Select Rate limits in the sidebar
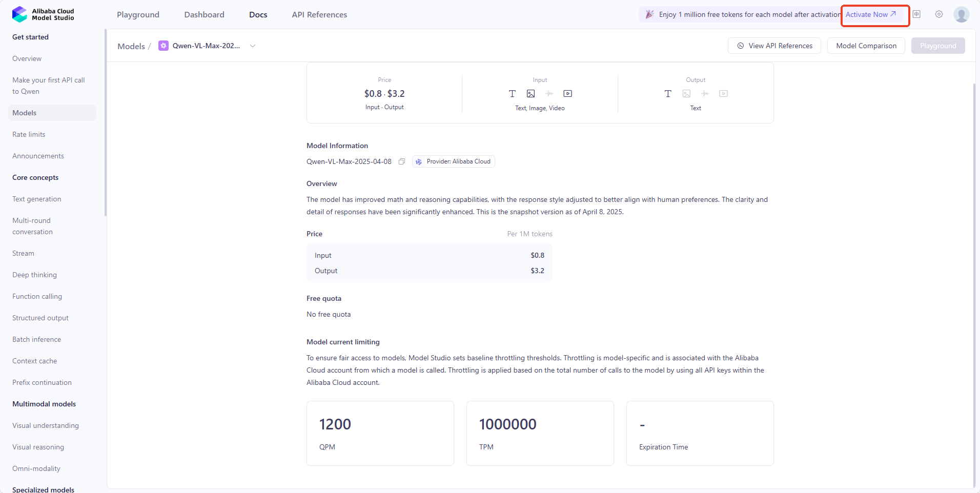The image size is (980, 493). (29, 134)
